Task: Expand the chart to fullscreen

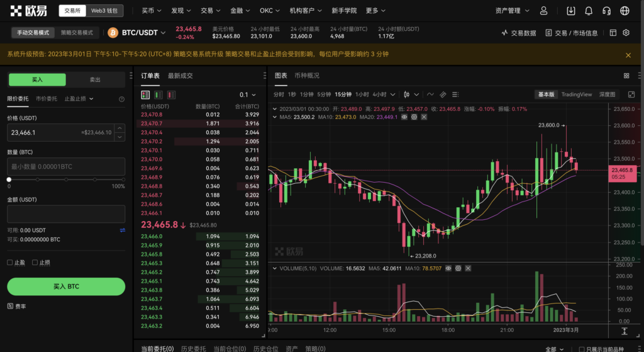Action: (631, 94)
